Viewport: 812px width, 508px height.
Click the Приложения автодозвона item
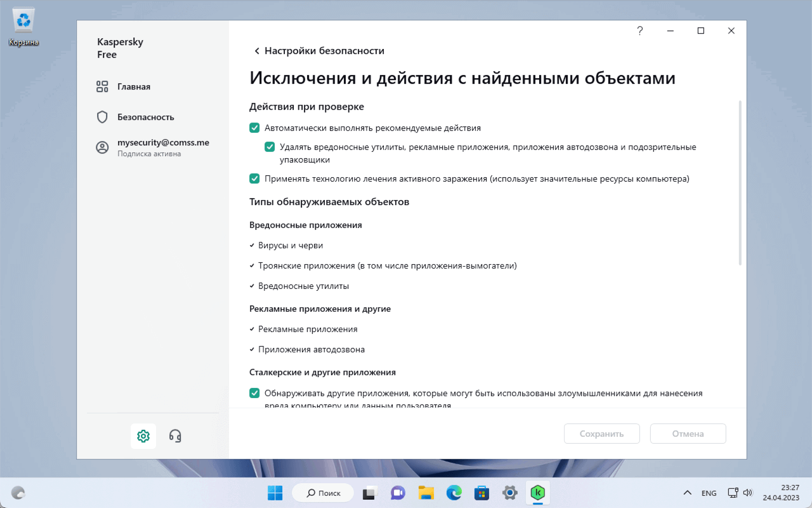[x=311, y=349]
